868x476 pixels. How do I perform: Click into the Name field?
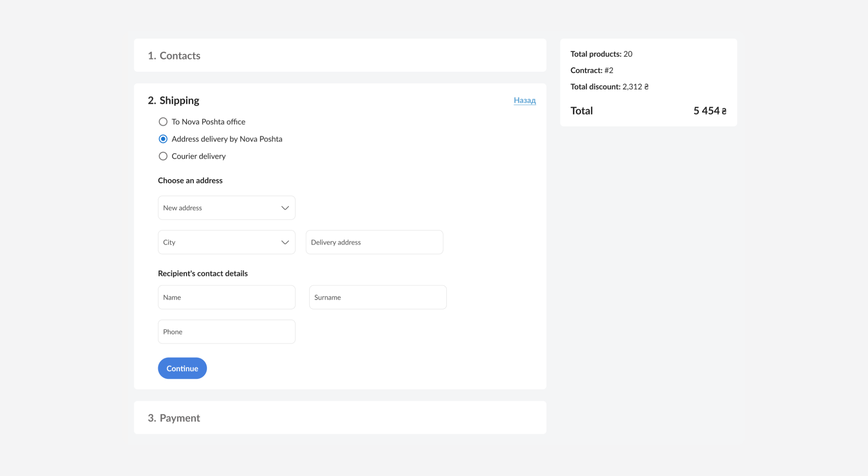click(x=226, y=297)
